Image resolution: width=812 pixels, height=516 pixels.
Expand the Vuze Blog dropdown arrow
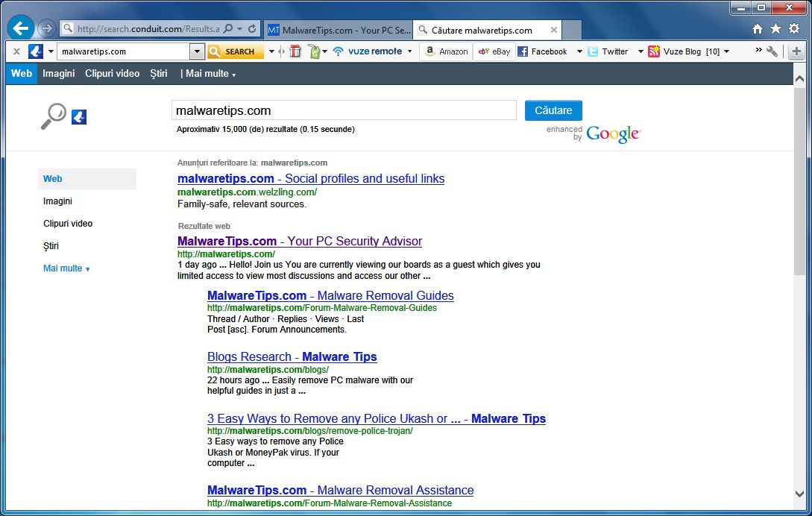[x=726, y=51]
